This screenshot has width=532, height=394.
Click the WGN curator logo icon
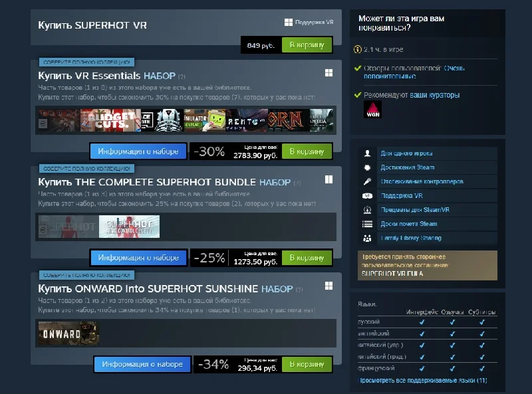(x=372, y=110)
